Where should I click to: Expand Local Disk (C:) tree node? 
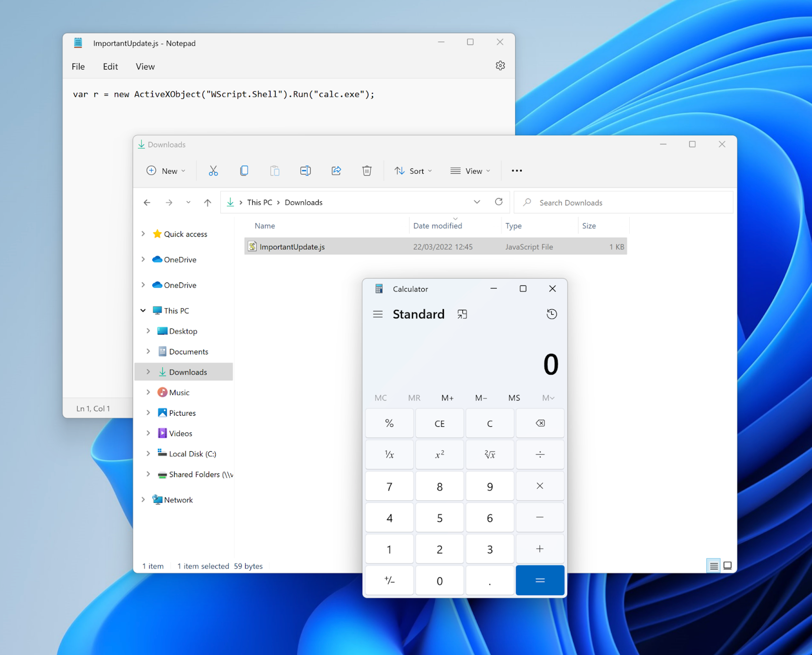point(148,454)
